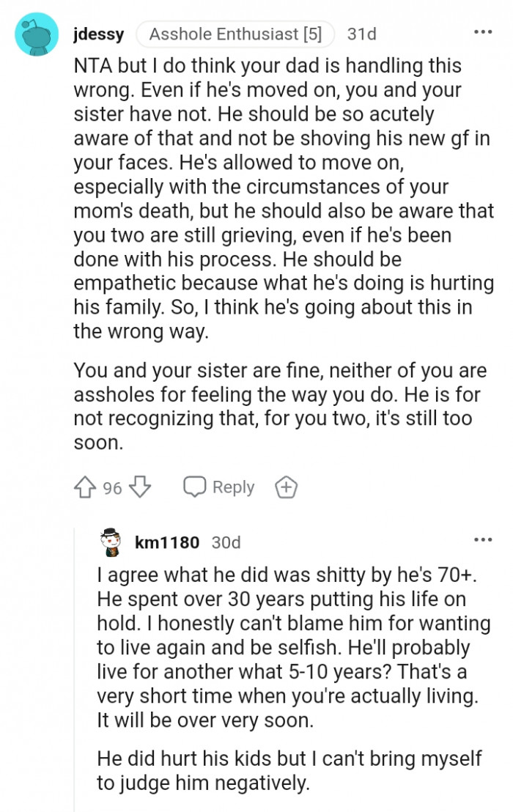This screenshot has height=812, width=513.
Task: Select the paragraph starting "NTA but I do think"
Action: (282, 198)
